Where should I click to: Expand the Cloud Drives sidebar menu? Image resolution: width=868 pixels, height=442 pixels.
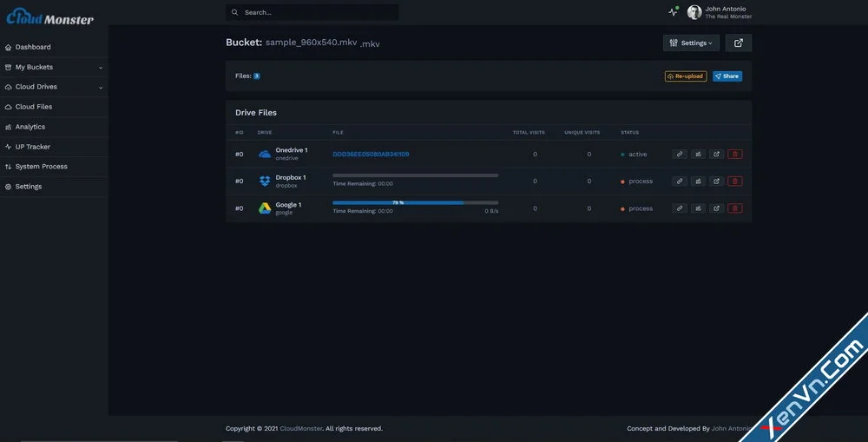point(54,87)
